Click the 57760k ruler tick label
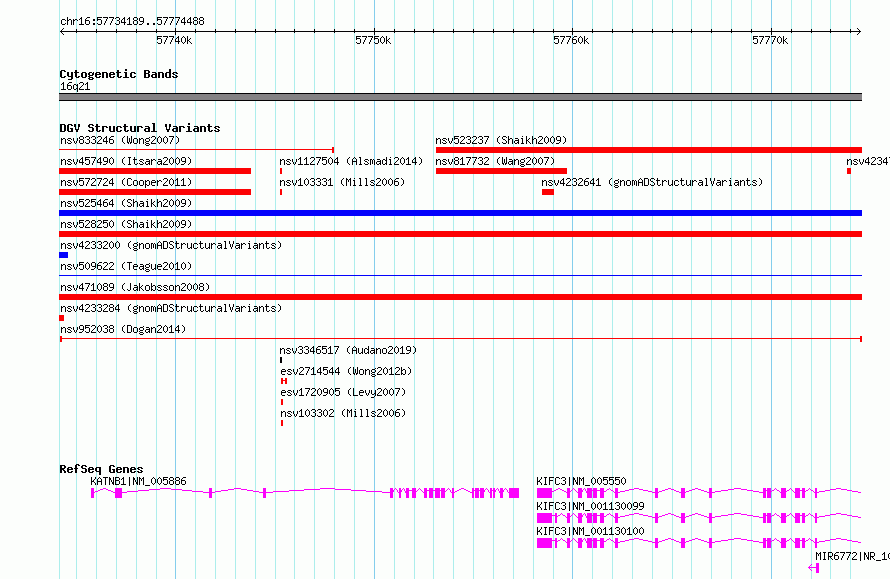The image size is (890, 579). (x=571, y=40)
